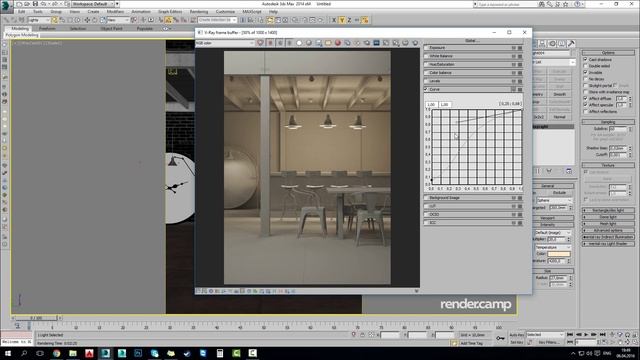The image size is (640, 360).
Task: Enable the Exposure correction checkbox
Action: pyautogui.click(x=426, y=48)
